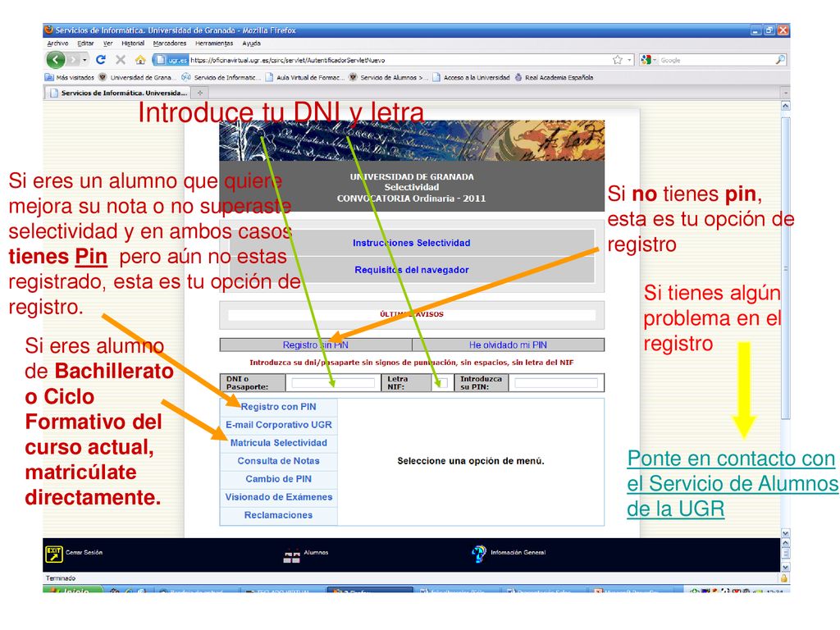
Task: Open the Universidad de Granada bookmark
Action: pyautogui.click(x=137, y=77)
